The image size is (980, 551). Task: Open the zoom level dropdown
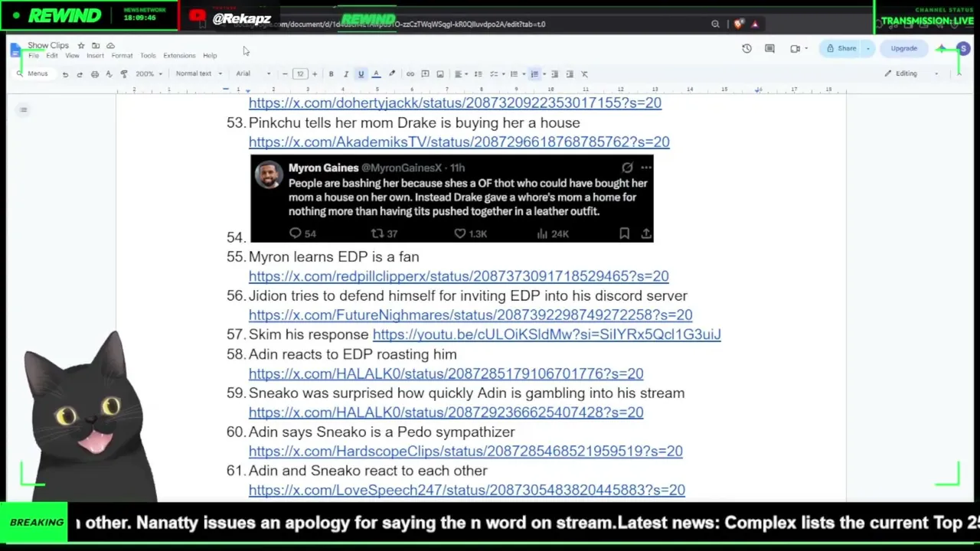(x=149, y=74)
